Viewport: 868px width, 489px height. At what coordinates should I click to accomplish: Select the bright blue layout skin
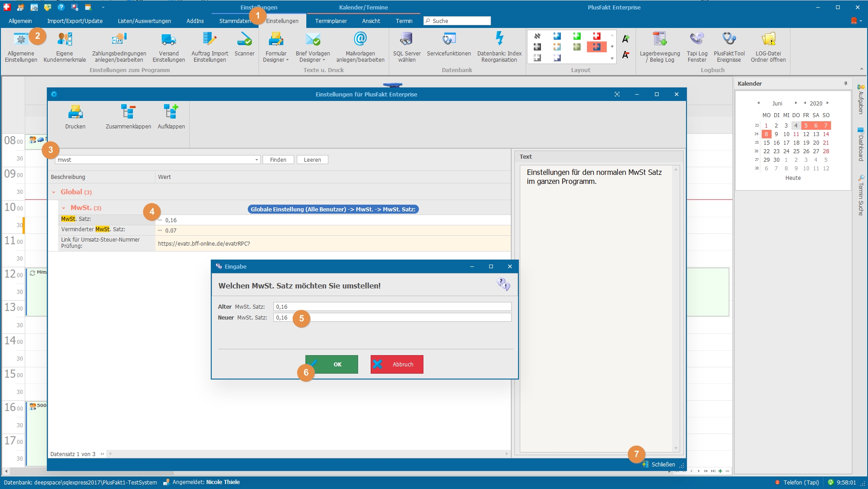[x=557, y=36]
